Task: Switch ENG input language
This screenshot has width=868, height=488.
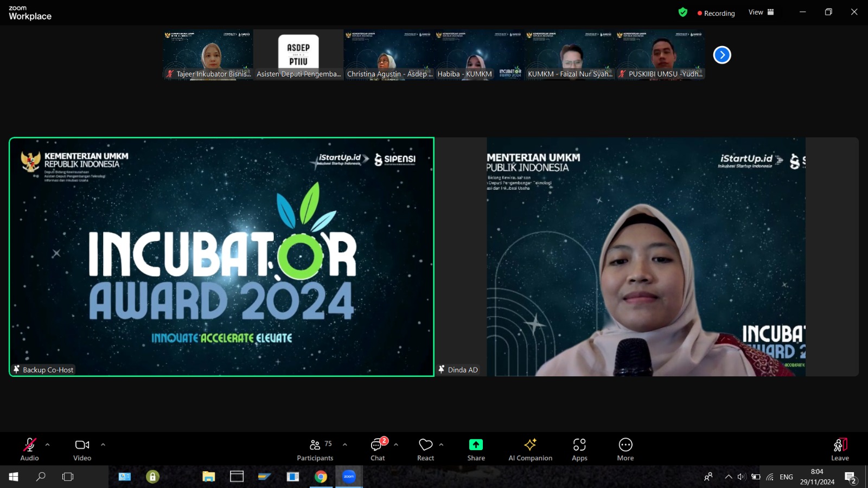Action: 786,477
